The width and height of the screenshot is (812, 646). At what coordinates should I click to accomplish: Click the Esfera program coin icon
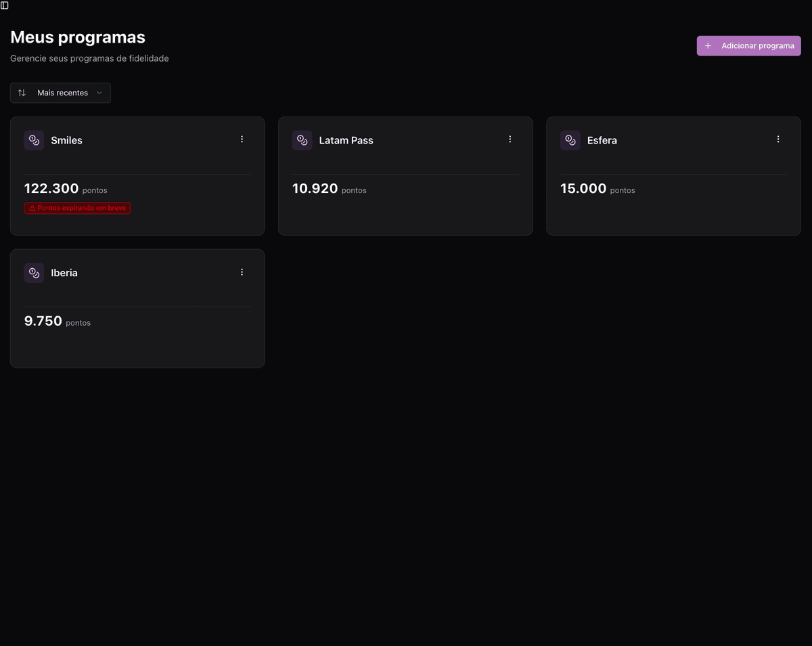[570, 140]
